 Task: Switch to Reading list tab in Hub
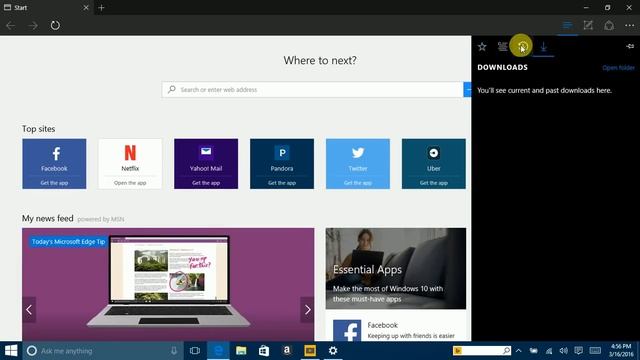502,47
